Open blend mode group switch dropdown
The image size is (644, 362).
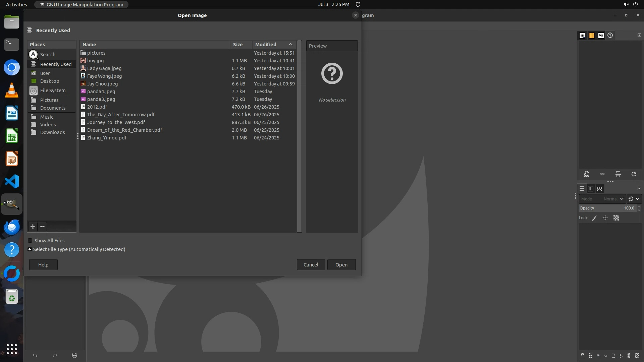pyautogui.click(x=634, y=199)
